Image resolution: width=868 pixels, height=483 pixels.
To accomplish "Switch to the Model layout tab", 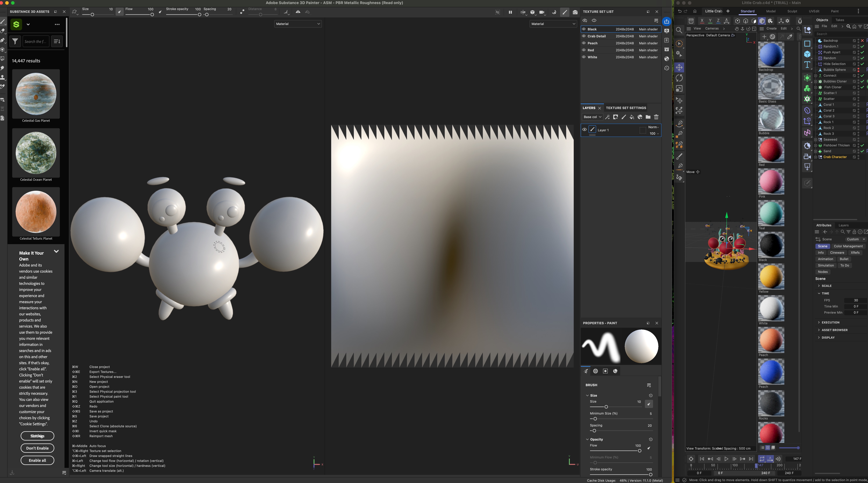I will [771, 11].
